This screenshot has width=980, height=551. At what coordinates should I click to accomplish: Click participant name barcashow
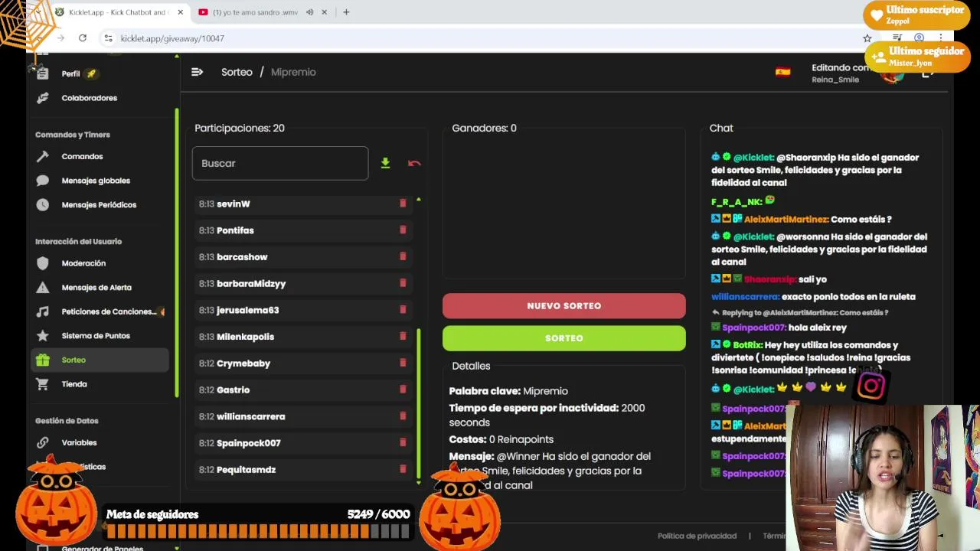click(242, 257)
